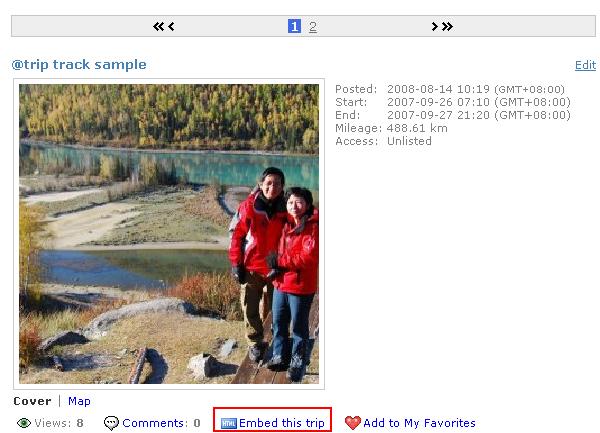Click the eye icon next to Views
The height and width of the screenshot is (433, 600).
coord(24,423)
